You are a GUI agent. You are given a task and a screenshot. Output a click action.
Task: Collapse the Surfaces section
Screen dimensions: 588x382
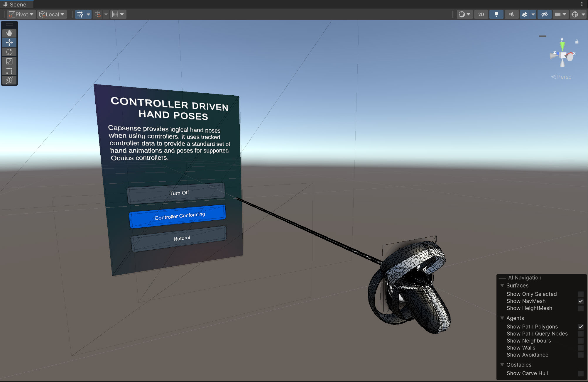pos(502,285)
